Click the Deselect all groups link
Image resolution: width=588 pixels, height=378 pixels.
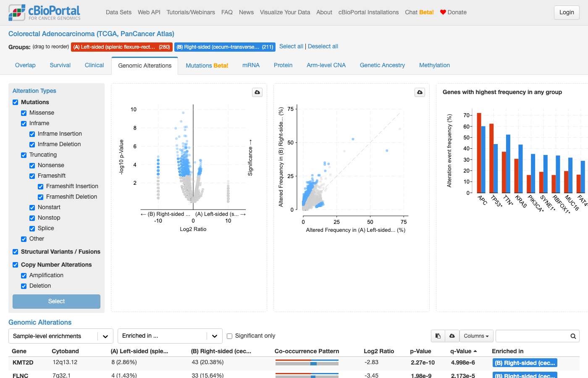(x=323, y=46)
